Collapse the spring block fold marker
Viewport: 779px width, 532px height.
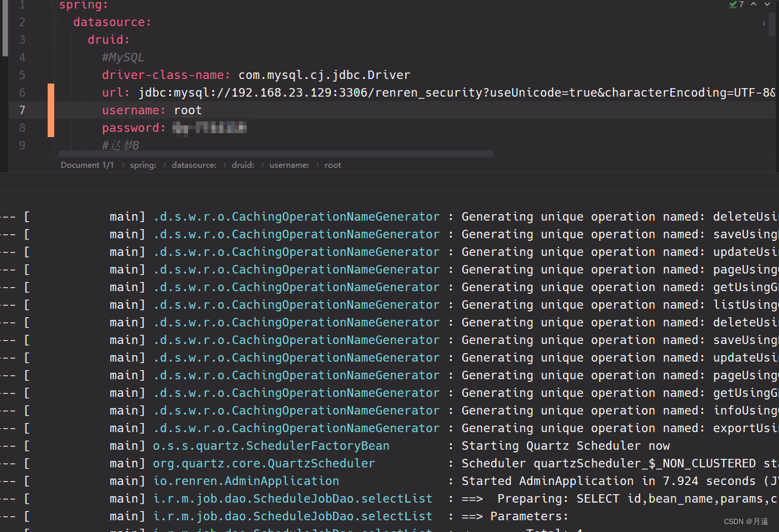tap(55, 5)
